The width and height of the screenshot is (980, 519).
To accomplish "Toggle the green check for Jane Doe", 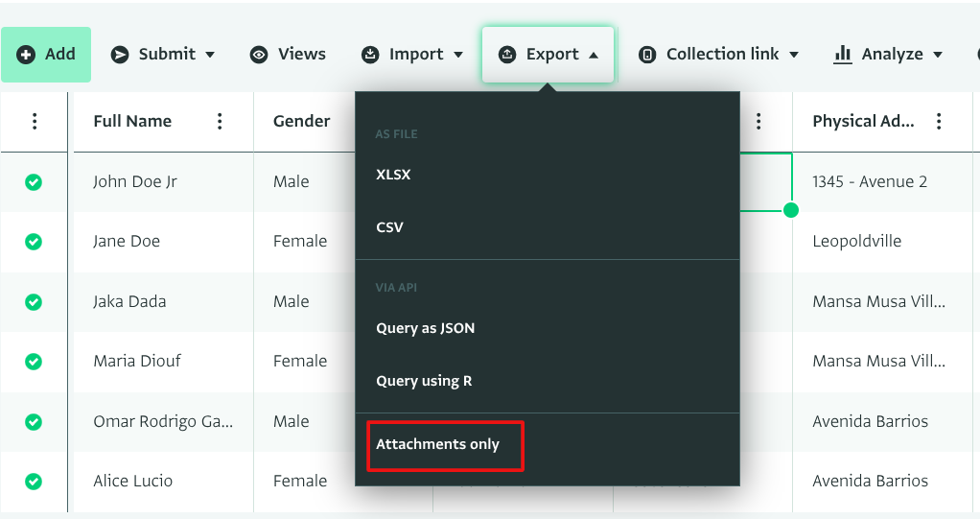I will 34,242.
